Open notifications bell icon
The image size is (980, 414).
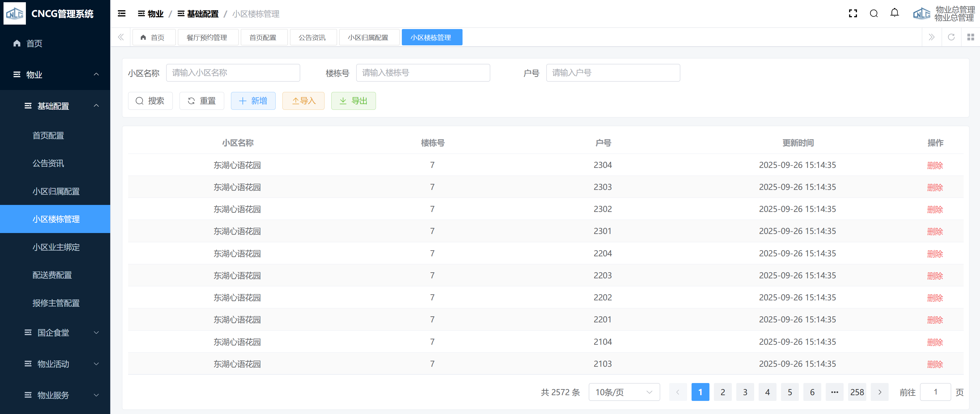894,13
